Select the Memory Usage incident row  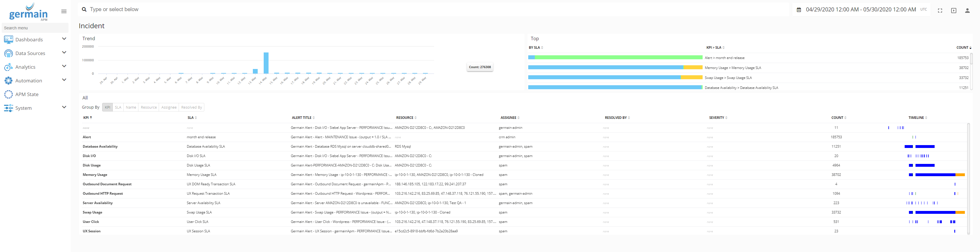tap(95, 175)
